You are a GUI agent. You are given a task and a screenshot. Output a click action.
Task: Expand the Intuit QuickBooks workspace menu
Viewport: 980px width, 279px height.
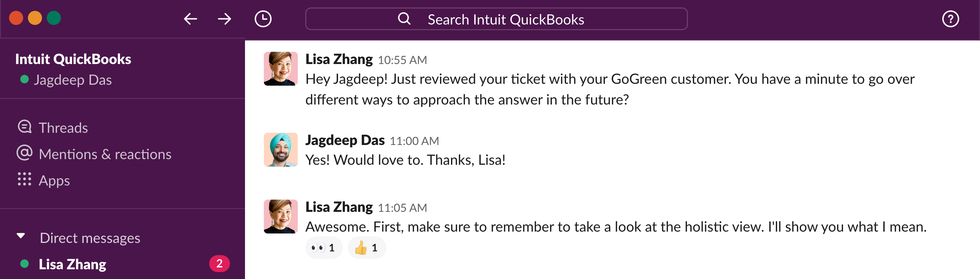click(73, 59)
